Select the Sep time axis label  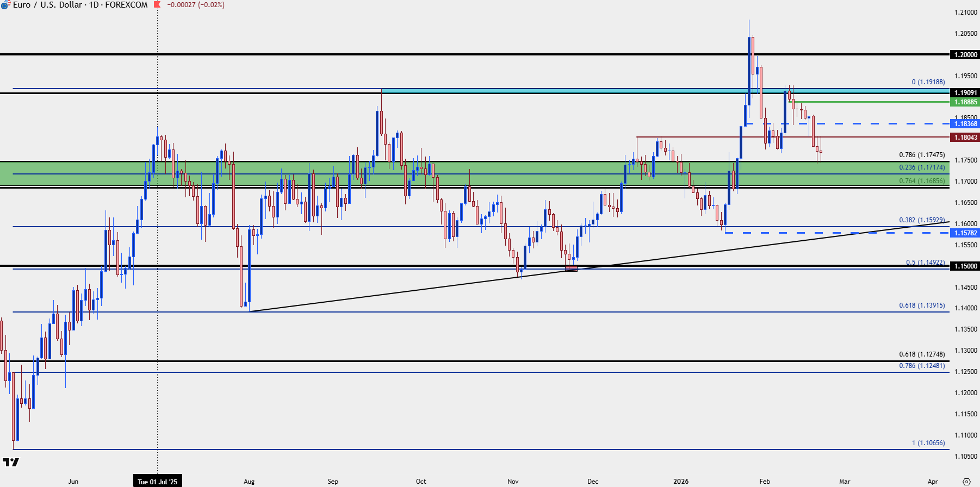click(333, 482)
